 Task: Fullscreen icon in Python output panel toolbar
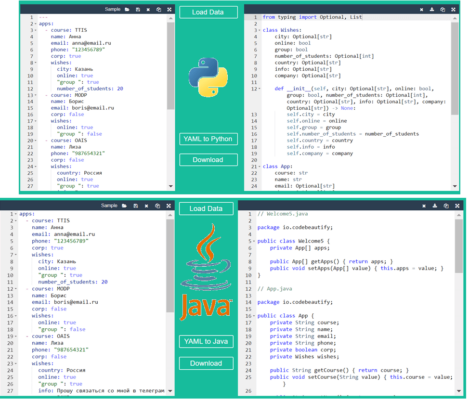click(453, 9)
